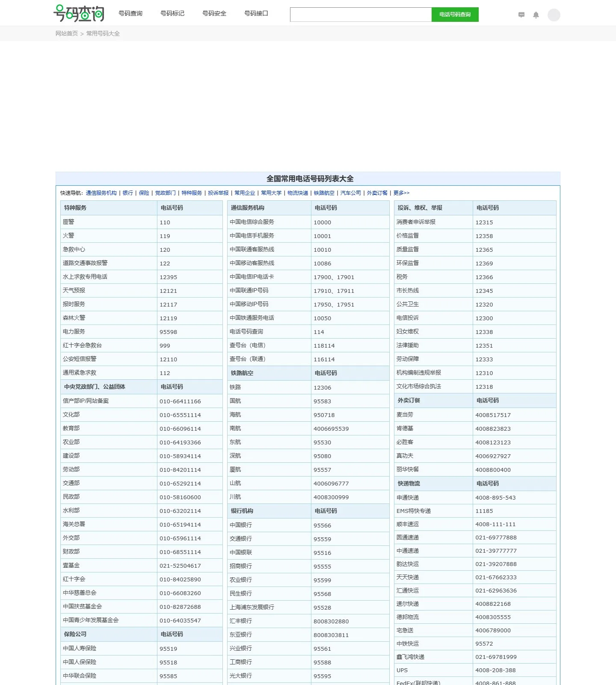Click the 信产部IP/网站备案 entry

pyautogui.click(x=86, y=401)
